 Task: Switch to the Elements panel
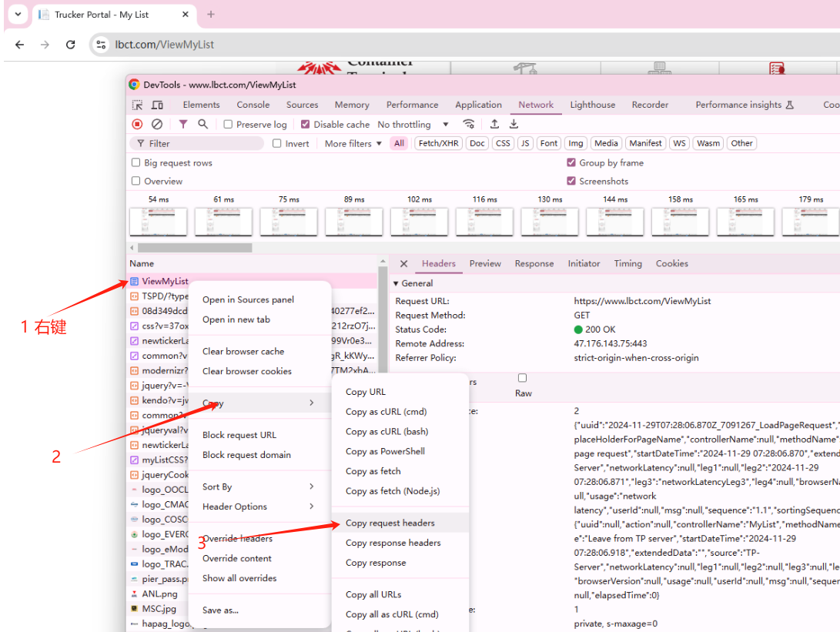(x=202, y=105)
